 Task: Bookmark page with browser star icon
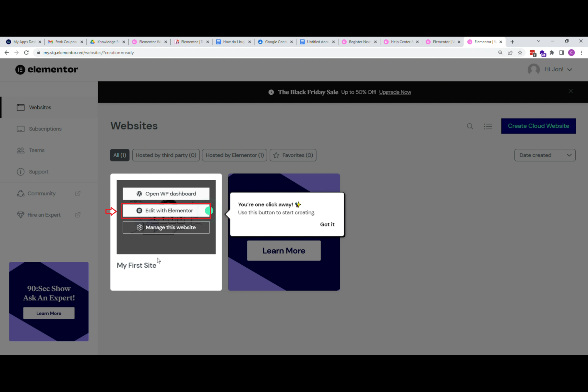[520, 53]
